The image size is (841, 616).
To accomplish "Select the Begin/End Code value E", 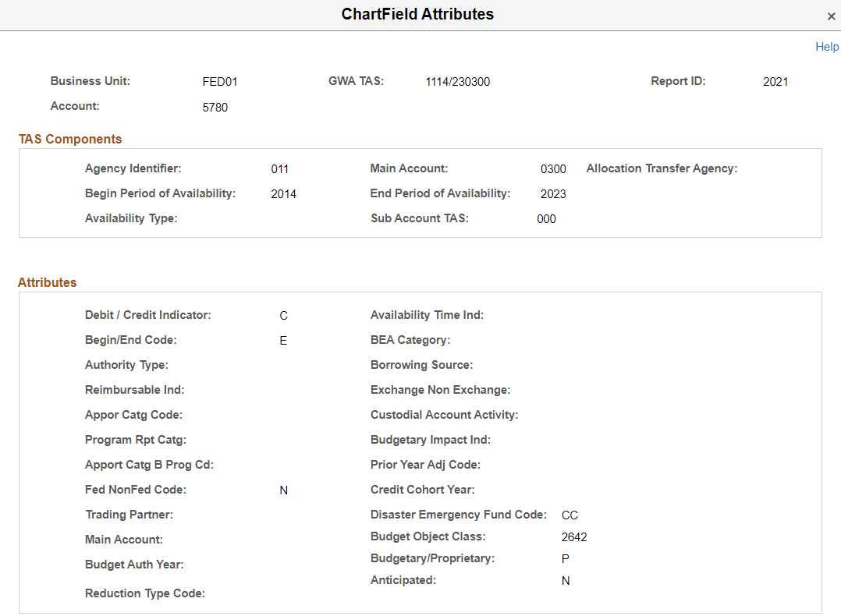I will point(283,340).
